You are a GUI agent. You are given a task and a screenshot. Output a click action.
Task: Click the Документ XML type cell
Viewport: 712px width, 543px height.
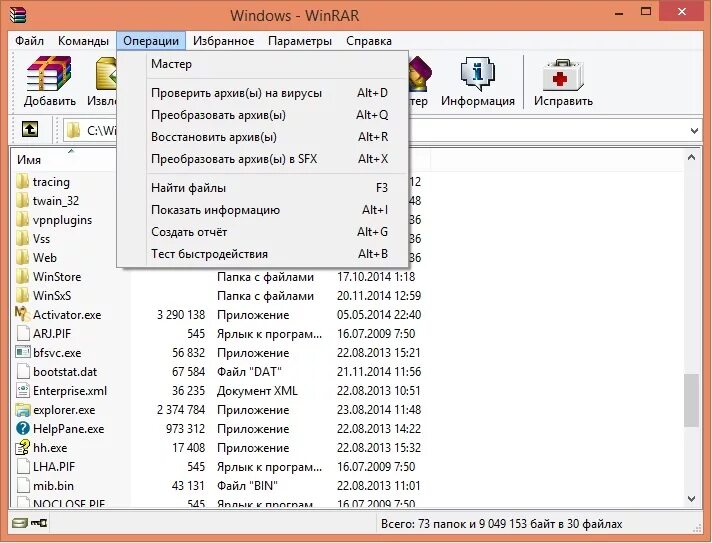coord(257,391)
